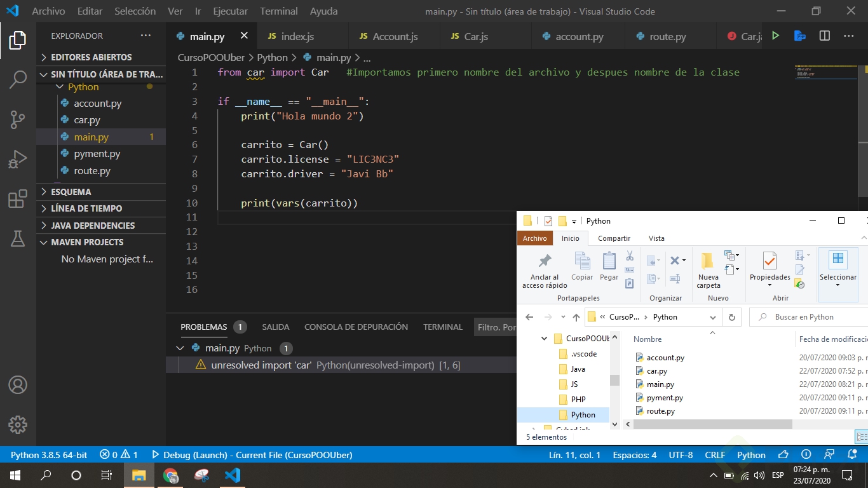Open the Salida panel tab
The image size is (868, 488).
tap(275, 327)
